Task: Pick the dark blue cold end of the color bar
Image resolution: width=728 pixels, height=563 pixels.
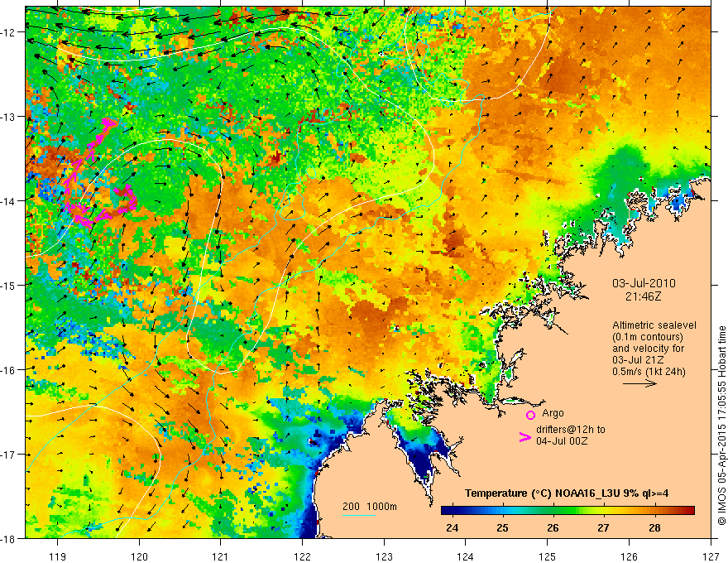Action: pos(446,511)
